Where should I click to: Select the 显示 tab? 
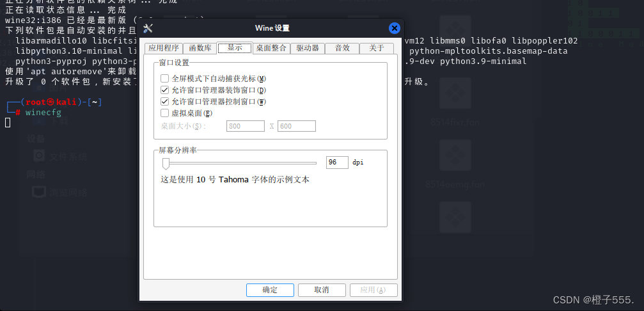pos(235,47)
